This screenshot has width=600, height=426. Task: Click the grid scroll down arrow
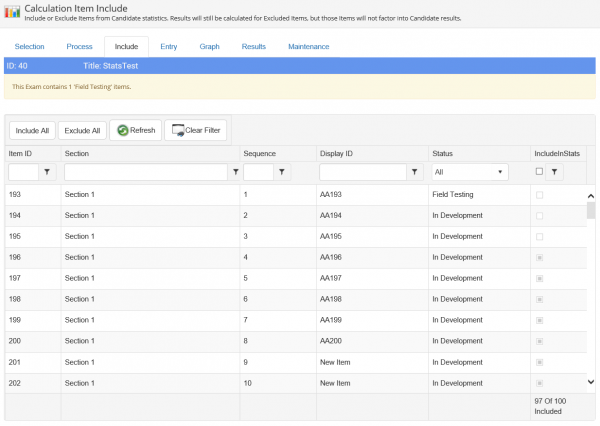coord(591,382)
